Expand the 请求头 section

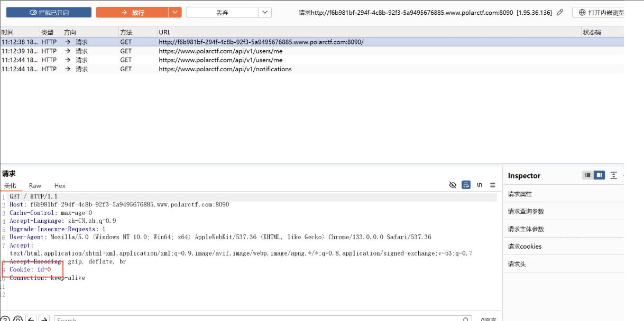(x=563, y=264)
